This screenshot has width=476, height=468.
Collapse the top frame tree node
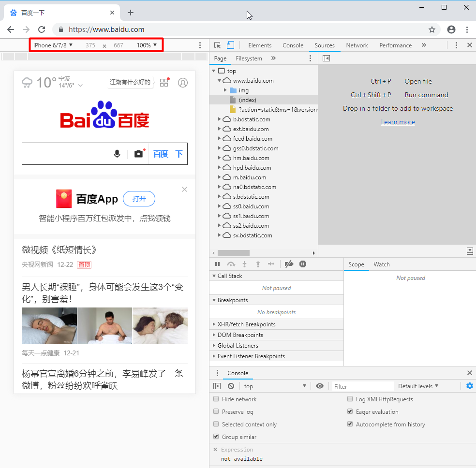click(x=214, y=71)
